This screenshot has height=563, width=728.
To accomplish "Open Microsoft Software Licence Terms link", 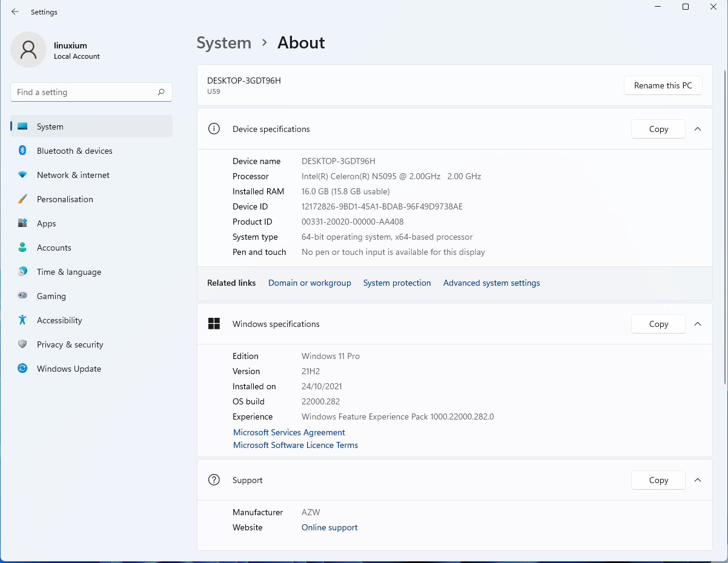I will 296,445.
